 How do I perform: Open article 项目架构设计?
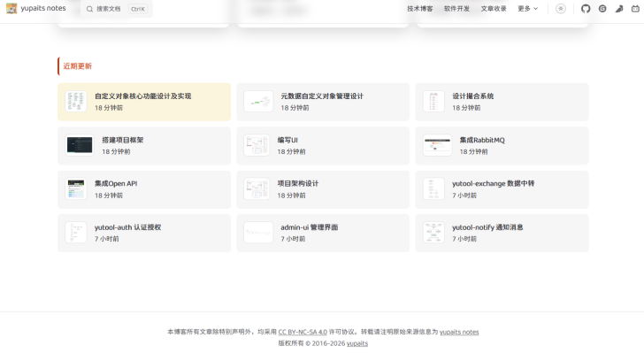323,189
